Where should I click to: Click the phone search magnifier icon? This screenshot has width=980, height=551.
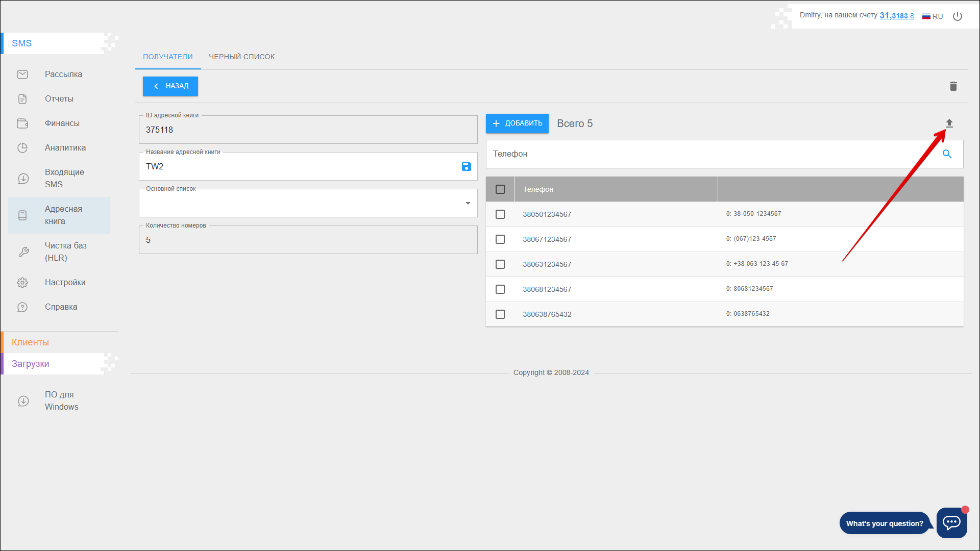(x=947, y=154)
